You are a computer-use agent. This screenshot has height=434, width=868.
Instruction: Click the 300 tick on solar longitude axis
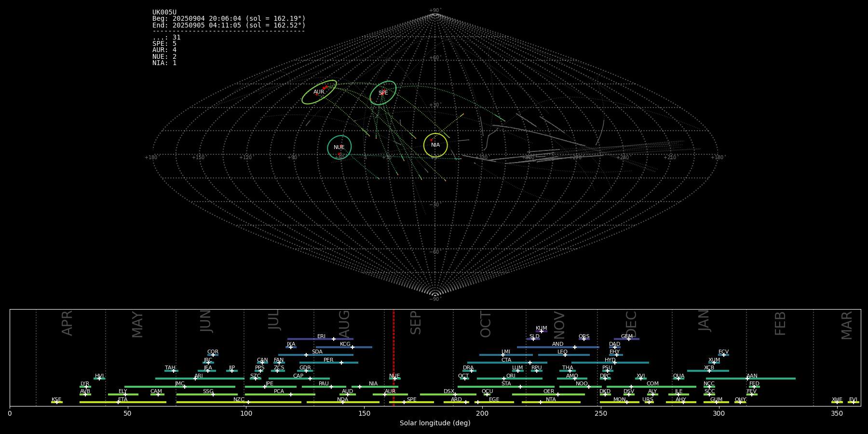719,413
